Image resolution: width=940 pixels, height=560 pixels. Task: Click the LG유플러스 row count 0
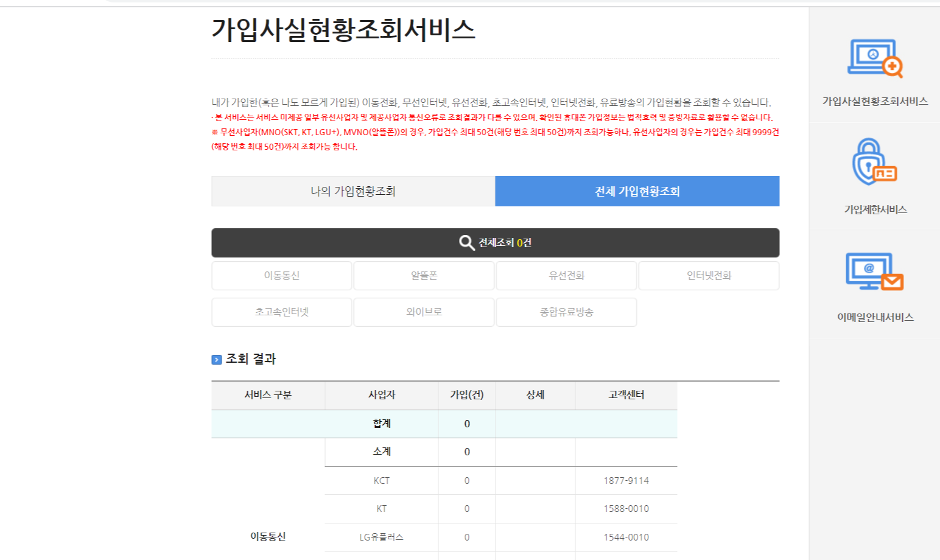[467, 537]
